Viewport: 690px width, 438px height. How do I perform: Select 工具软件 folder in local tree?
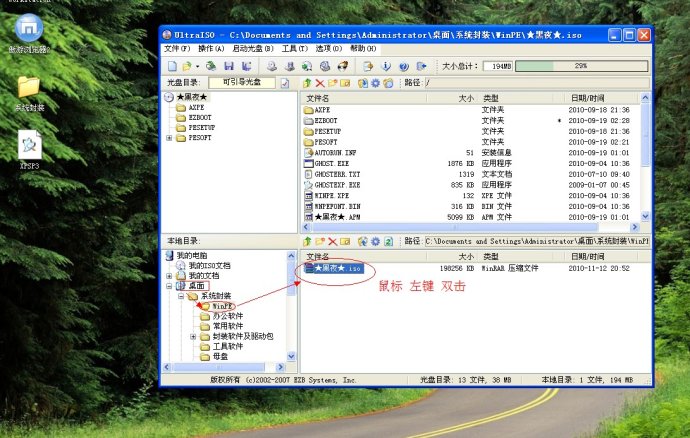228,346
